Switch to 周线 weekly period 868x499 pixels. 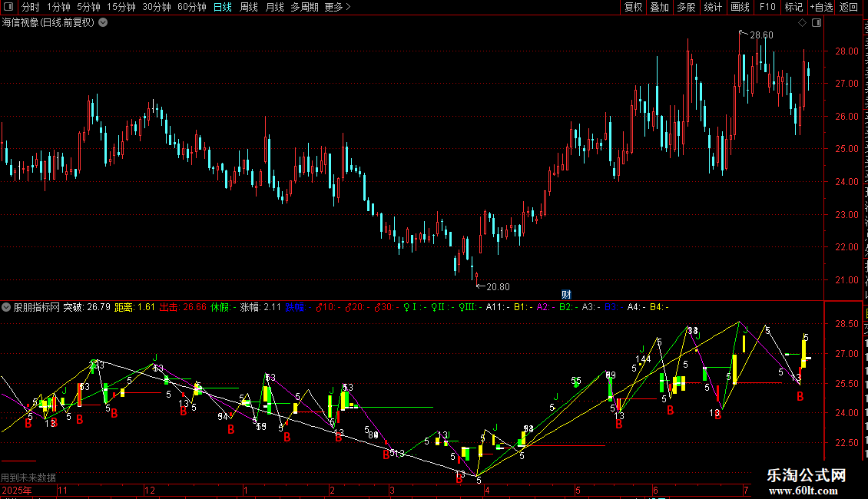[249, 7]
